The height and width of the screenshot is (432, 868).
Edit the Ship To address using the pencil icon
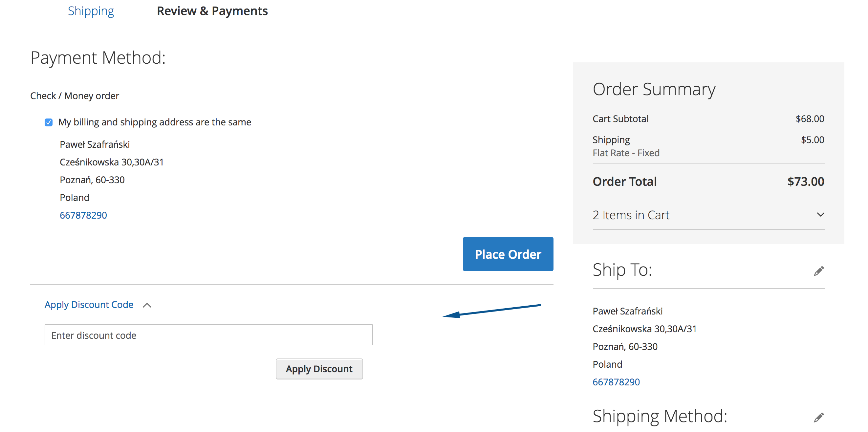click(x=819, y=270)
